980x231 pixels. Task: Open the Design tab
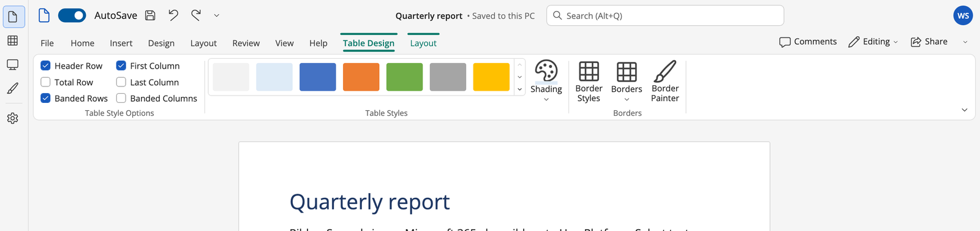[161, 43]
